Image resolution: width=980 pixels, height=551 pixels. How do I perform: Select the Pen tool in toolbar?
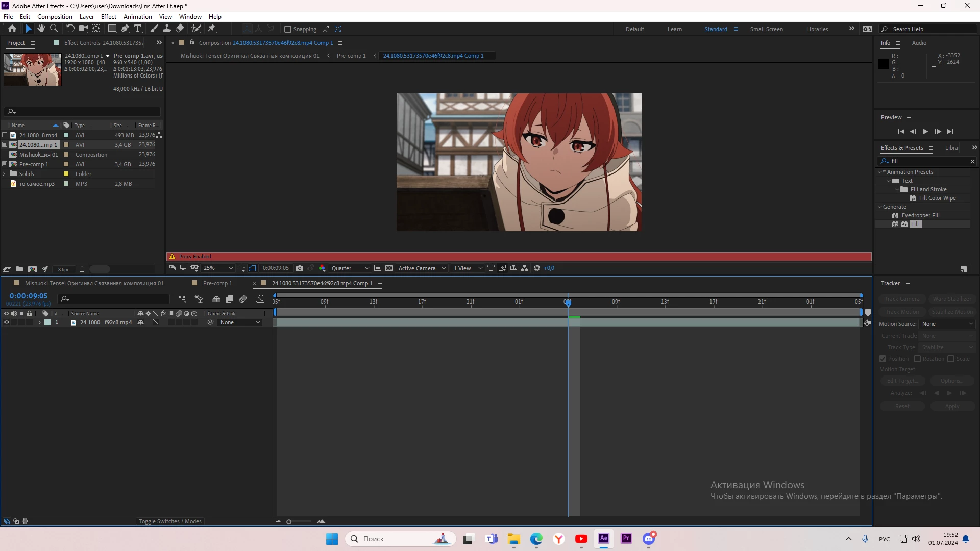(125, 29)
